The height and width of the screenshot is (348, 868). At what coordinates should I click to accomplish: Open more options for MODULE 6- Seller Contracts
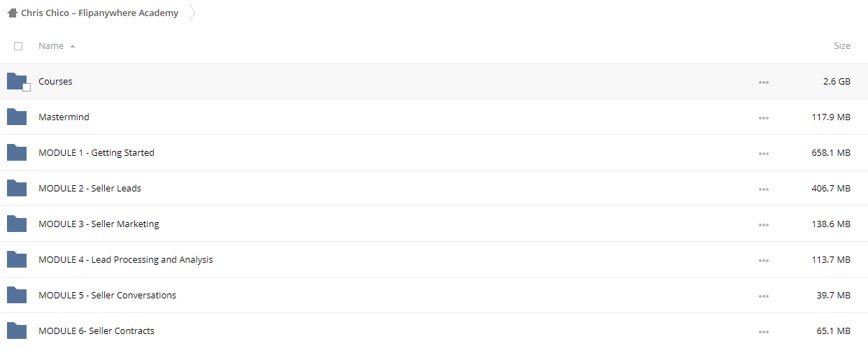[763, 332]
